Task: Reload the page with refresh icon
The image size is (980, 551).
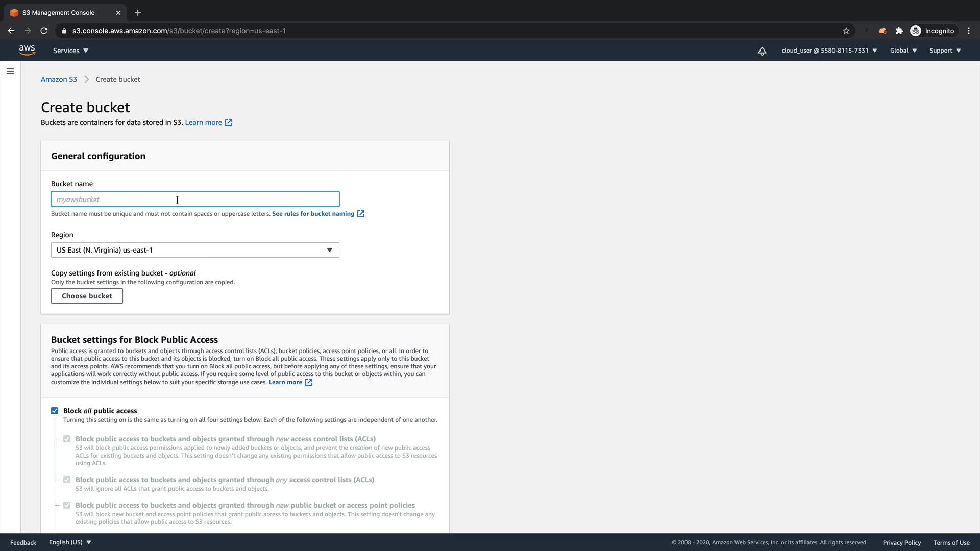Action: tap(44, 31)
